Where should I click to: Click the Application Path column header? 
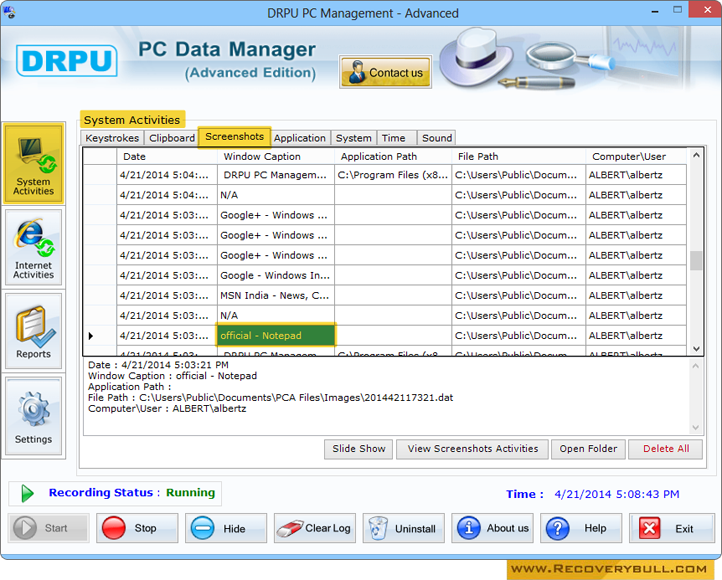[x=393, y=157]
